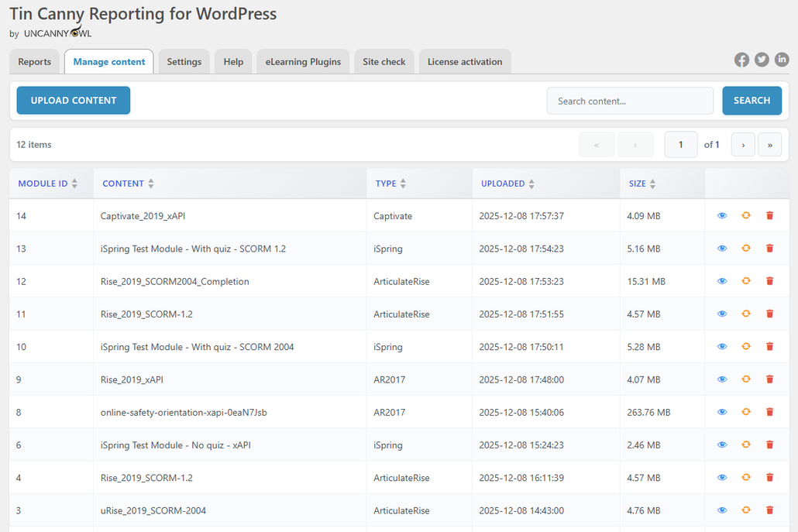Screen dimensions: 798x532
Task: Go to eLearning Plugins tab
Action: (x=303, y=61)
